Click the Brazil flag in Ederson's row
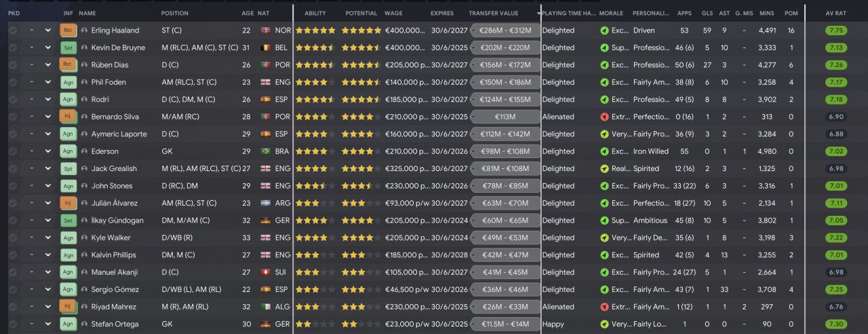This screenshot has height=334, width=868. (265, 151)
